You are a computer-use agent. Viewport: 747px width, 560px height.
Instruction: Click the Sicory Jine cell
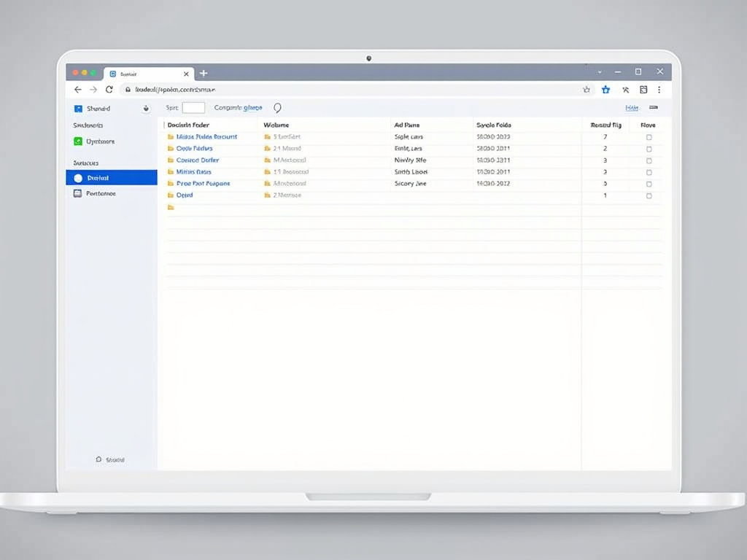tap(410, 183)
